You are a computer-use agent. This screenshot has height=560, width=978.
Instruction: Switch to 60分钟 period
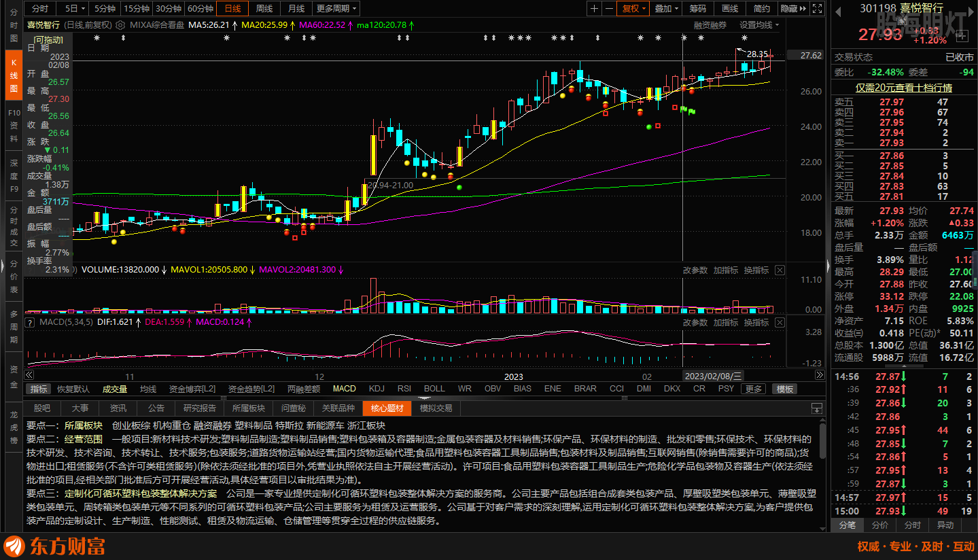tap(200, 8)
